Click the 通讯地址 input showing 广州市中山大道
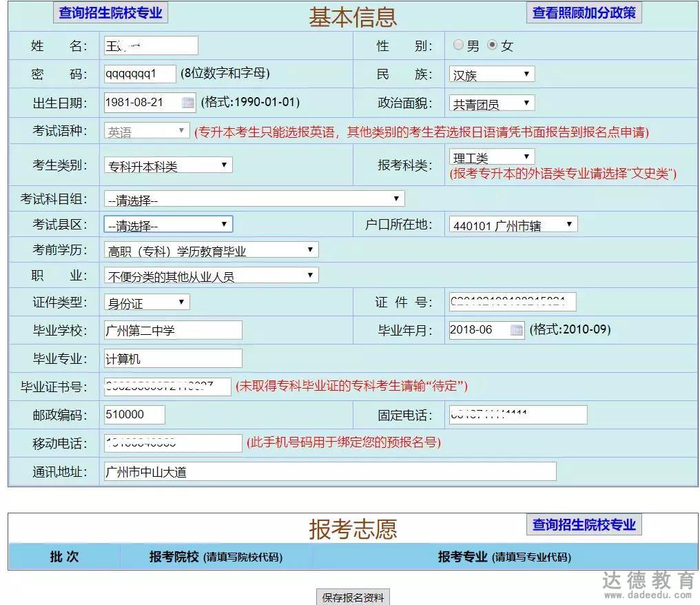 coord(330,471)
